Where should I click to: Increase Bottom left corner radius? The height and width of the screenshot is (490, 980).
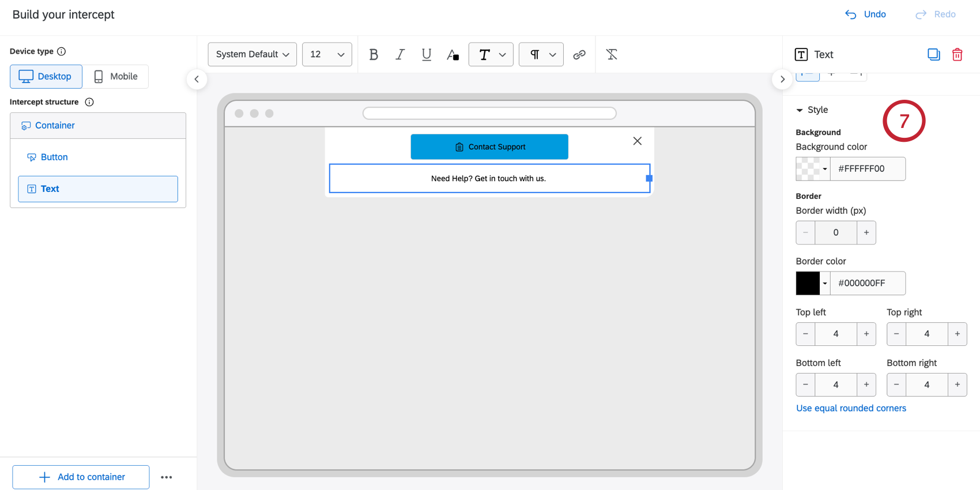coord(866,385)
